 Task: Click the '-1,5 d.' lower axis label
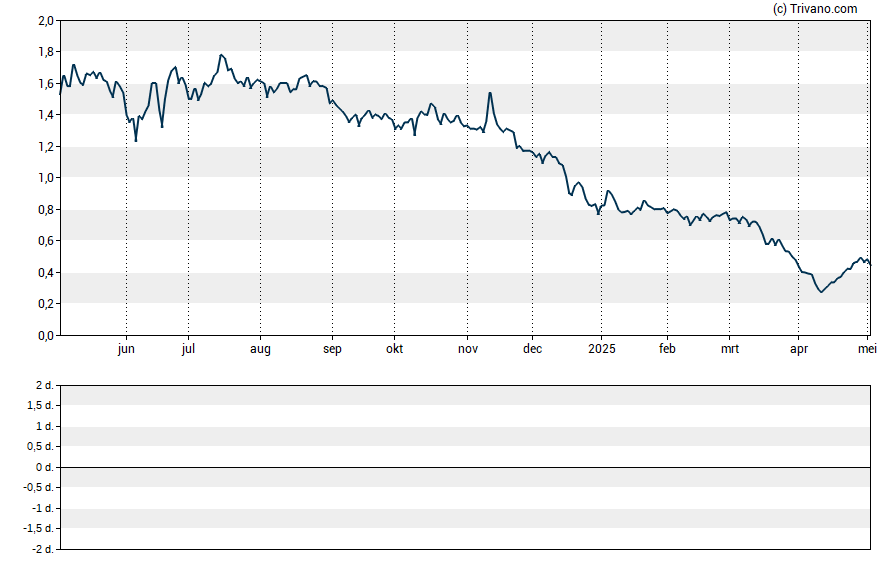(39, 528)
